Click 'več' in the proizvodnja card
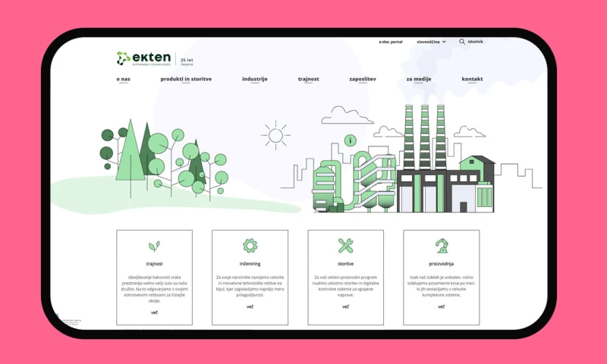 tap(442, 307)
